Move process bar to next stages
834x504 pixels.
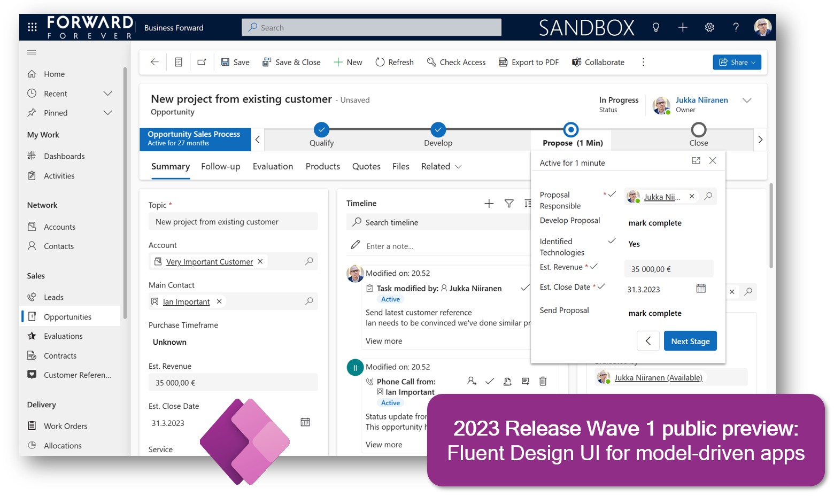[760, 139]
